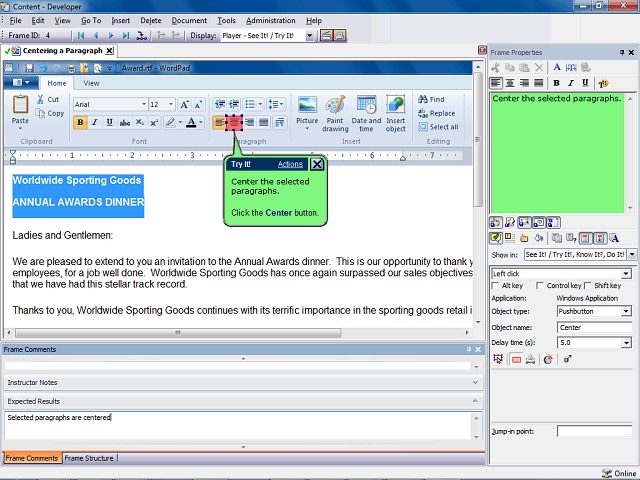
Task: Enable the Control key checkbox
Action: click(x=540, y=285)
